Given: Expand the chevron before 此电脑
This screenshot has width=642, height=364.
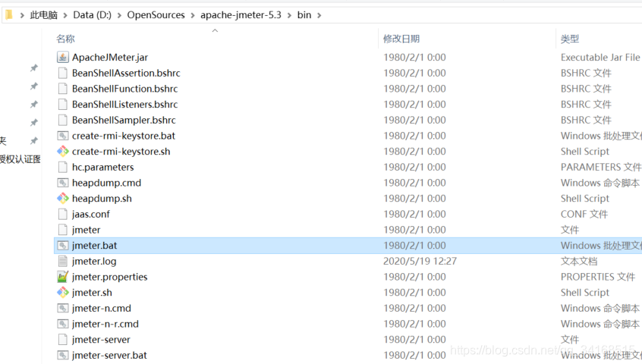Looking at the screenshot, I should (22, 15).
